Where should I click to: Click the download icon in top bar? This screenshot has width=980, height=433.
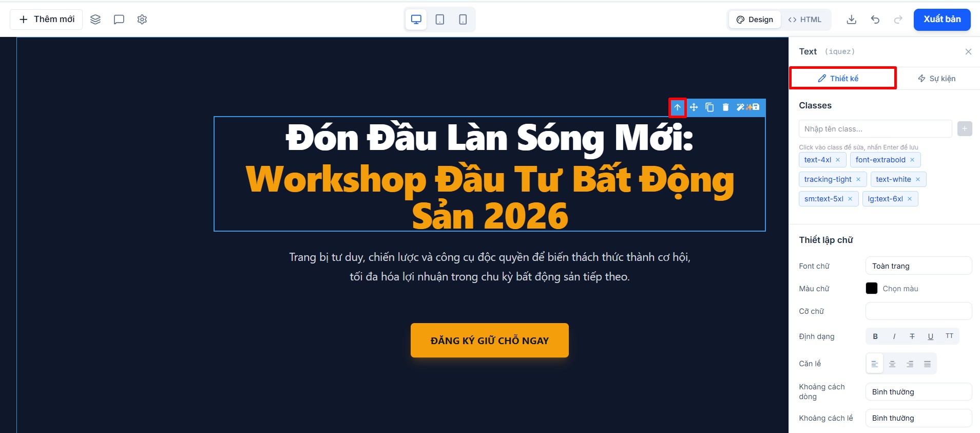[x=851, y=20]
